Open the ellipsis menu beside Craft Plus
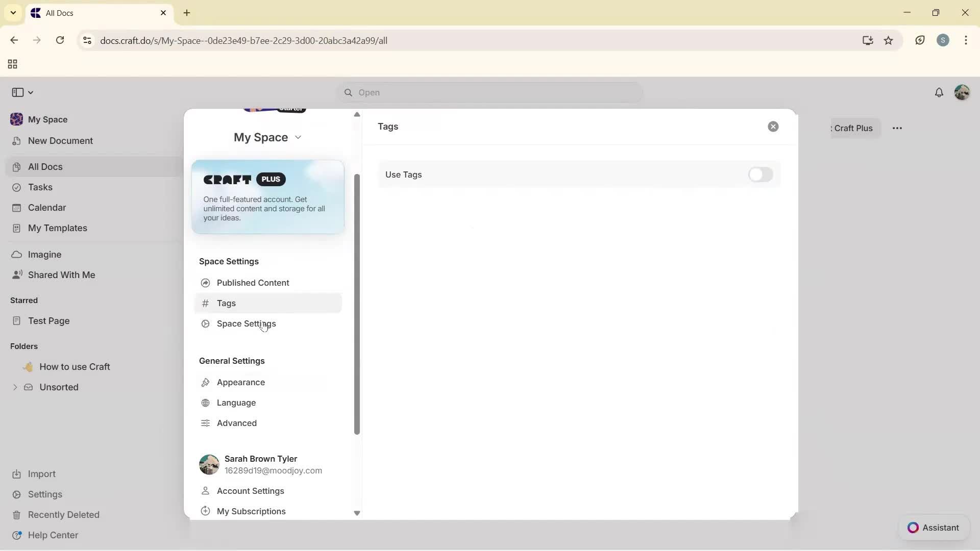 tap(898, 128)
